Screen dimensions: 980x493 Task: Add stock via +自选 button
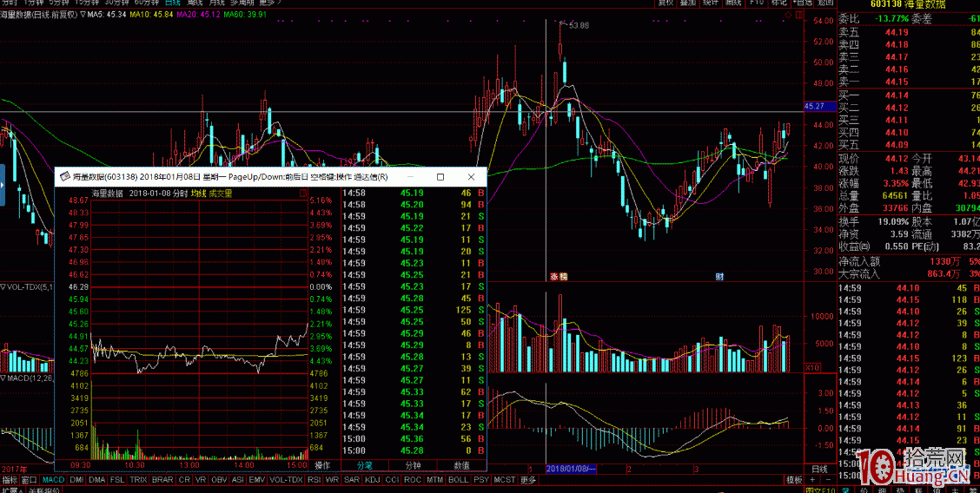pyautogui.click(x=802, y=3)
